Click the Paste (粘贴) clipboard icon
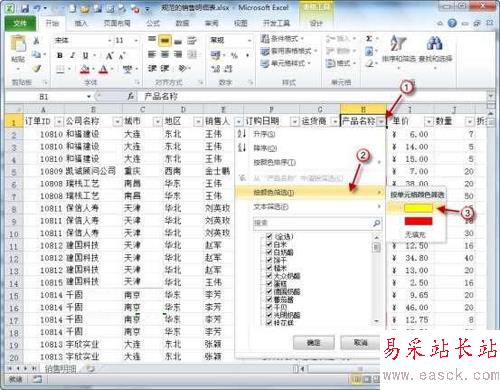500x390 pixels. pyautogui.click(x=18, y=44)
